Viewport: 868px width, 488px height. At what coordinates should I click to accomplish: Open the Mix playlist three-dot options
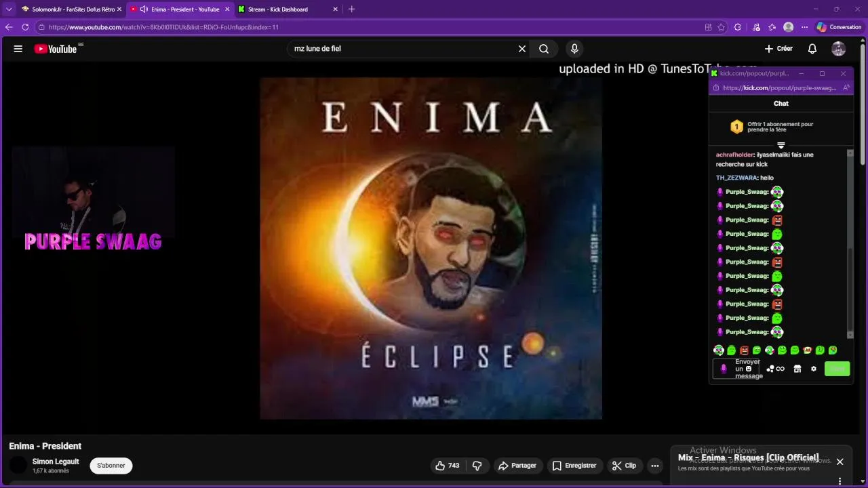(840, 481)
